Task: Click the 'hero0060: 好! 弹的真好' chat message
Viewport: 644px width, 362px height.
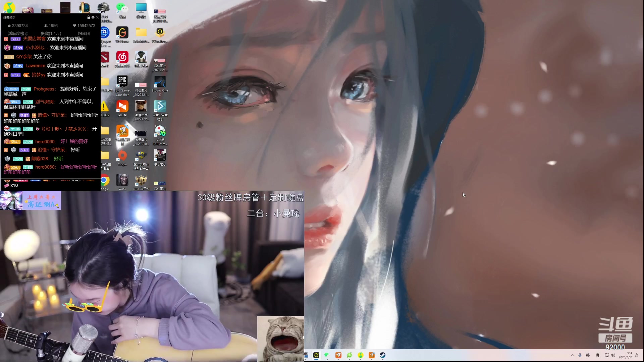Action: [61, 141]
